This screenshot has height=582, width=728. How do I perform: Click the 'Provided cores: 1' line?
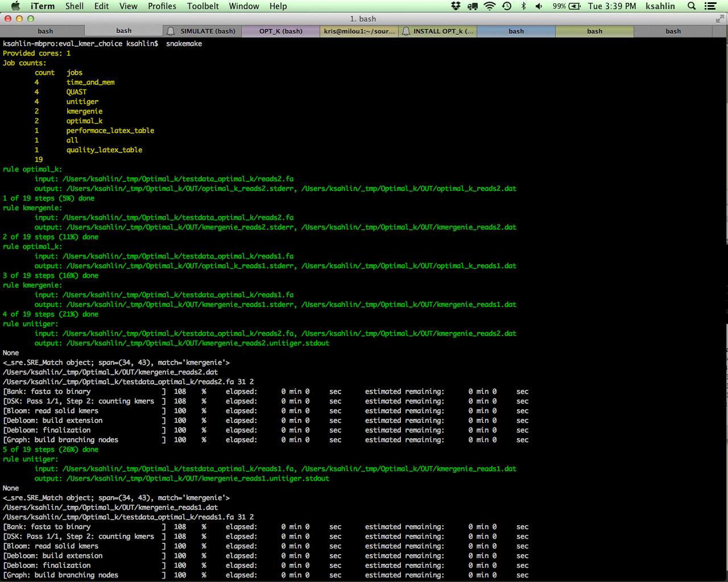coord(37,53)
